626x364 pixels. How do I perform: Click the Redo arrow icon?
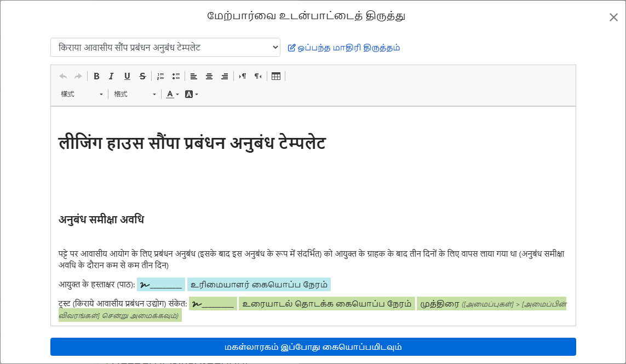tap(78, 76)
